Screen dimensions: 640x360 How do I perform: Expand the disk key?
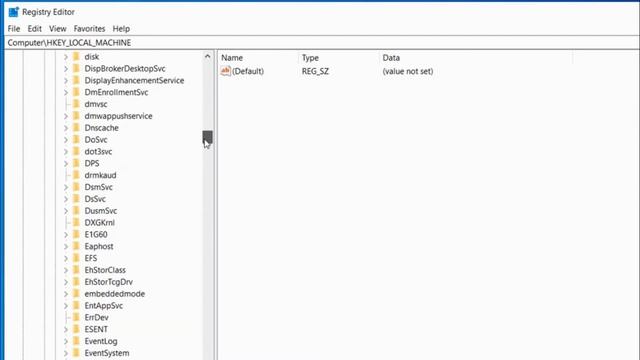pyautogui.click(x=66, y=57)
